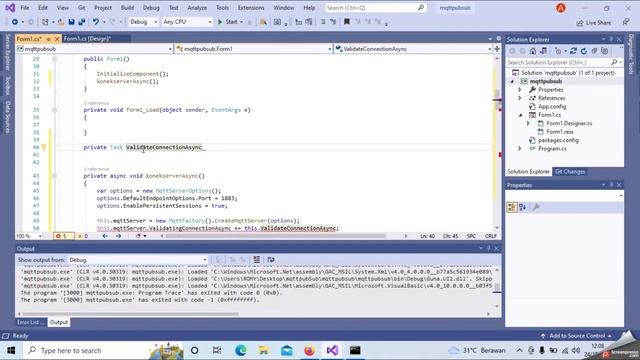Viewport: 640px width, 360px height.
Task: Click the New Project icon in the toolbar
Action: (x=45, y=22)
